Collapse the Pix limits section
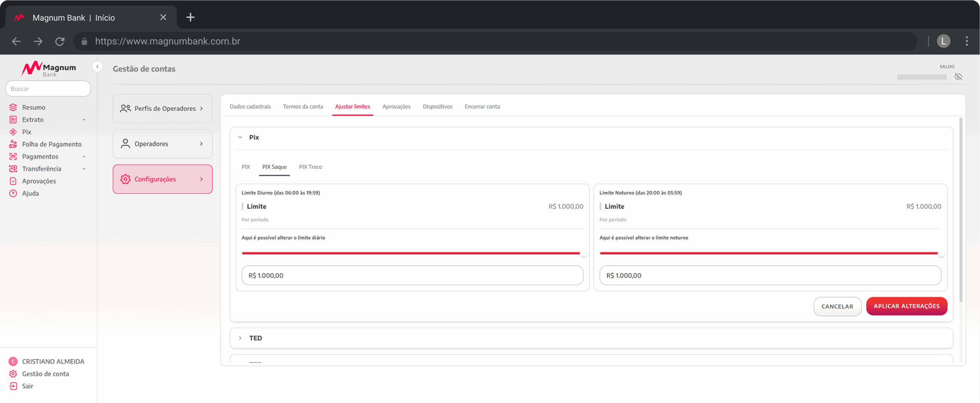980x403 pixels. coord(240,137)
